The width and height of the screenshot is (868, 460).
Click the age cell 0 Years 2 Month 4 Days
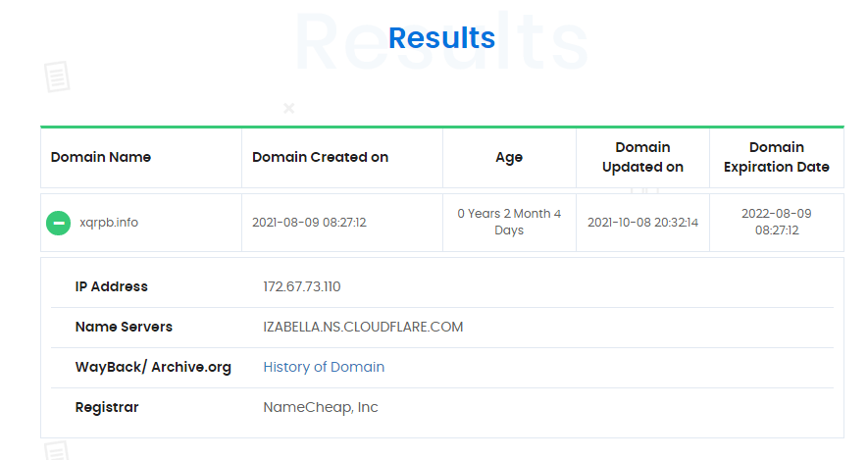(x=509, y=222)
